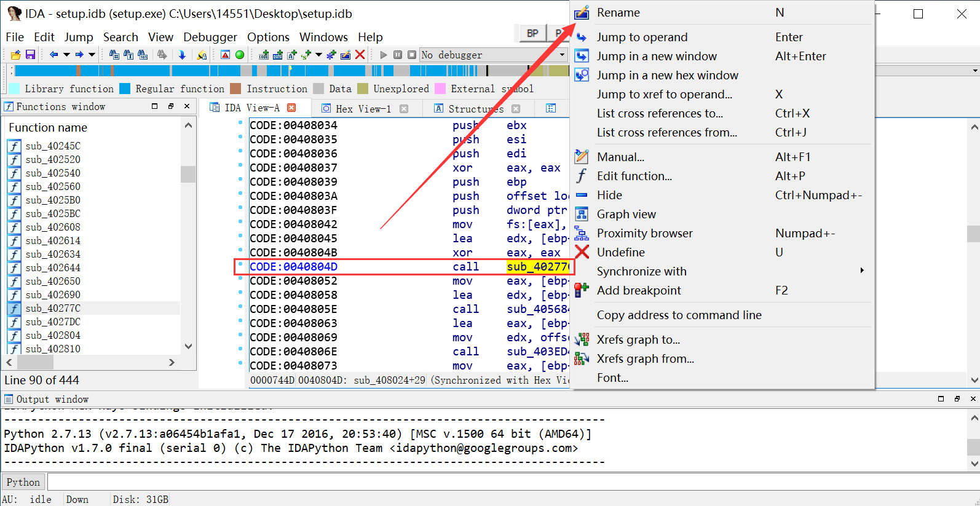
Task: Click the blue down-arrow jump icon
Action: pyautogui.click(x=182, y=55)
